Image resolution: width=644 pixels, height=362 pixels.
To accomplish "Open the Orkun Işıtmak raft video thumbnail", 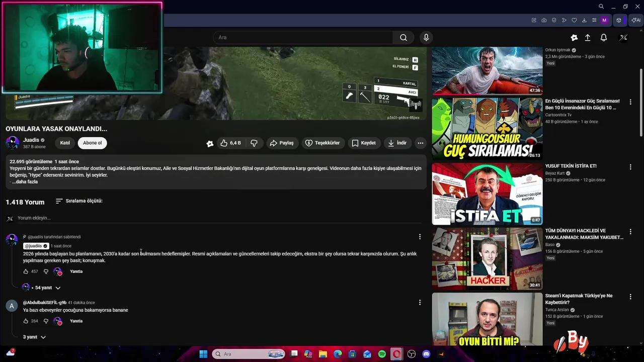I will (x=487, y=71).
